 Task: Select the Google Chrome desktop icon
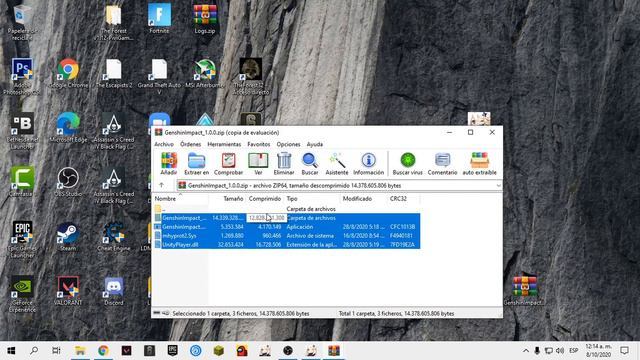tap(68, 73)
